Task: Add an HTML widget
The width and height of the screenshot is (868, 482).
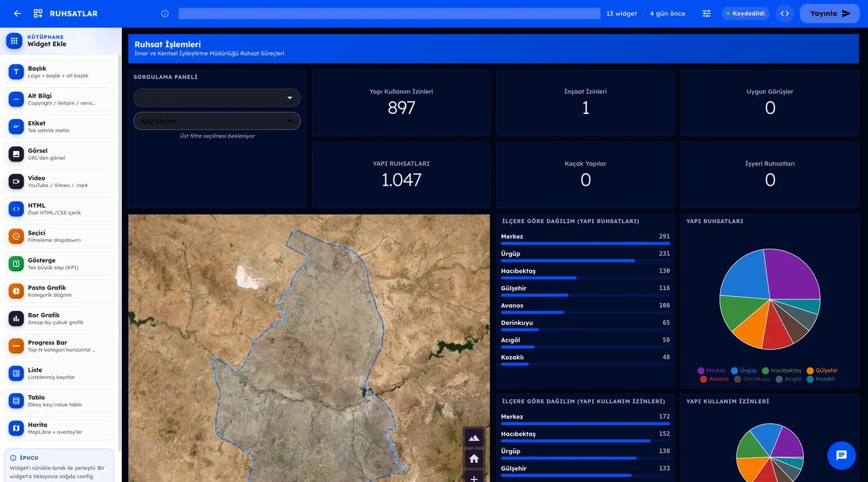Action: pos(59,209)
